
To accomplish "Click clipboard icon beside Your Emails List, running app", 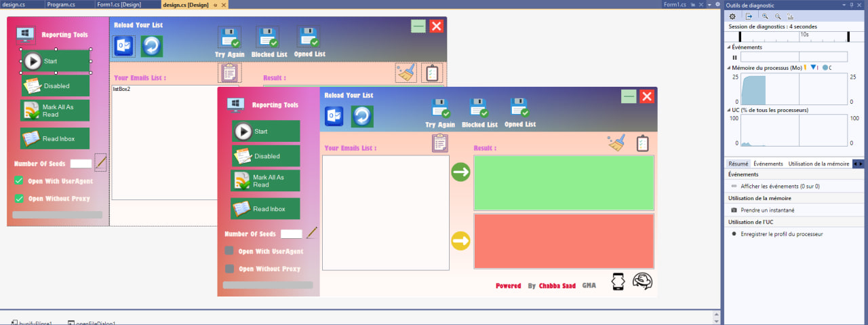I will point(440,144).
